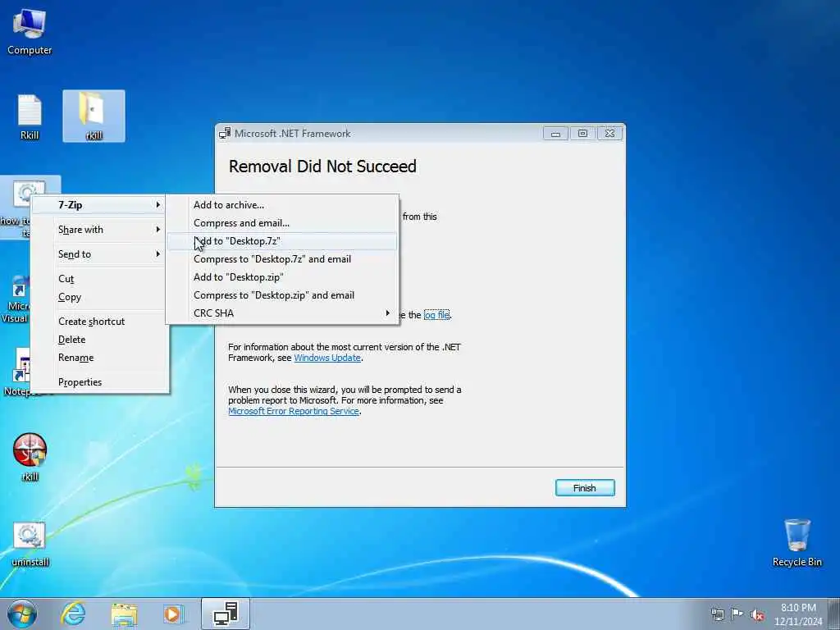Screen dimensions: 840x630
Task: Select the rkill folder icon
Action: tap(94, 116)
